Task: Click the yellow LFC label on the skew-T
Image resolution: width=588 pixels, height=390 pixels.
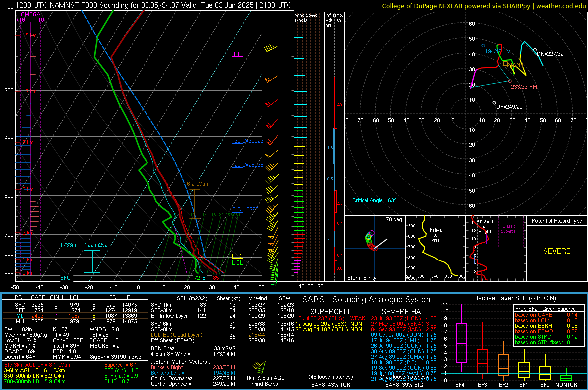Action: pyautogui.click(x=238, y=256)
